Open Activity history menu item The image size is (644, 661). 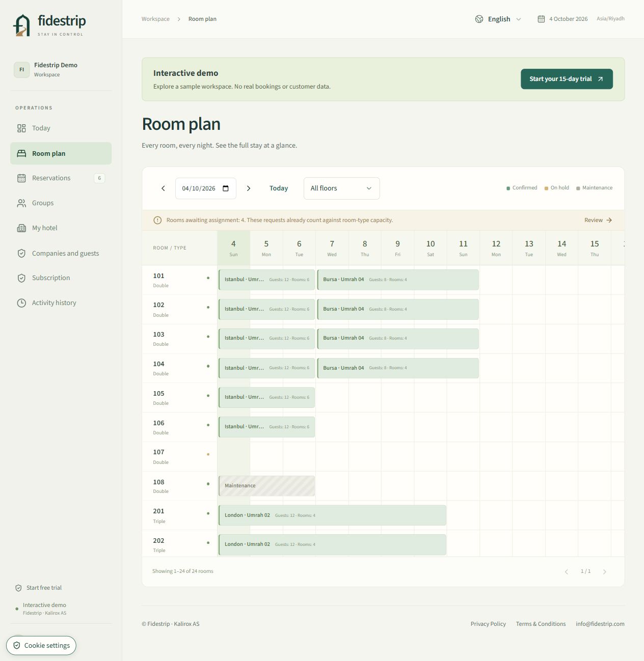[61, 303]
